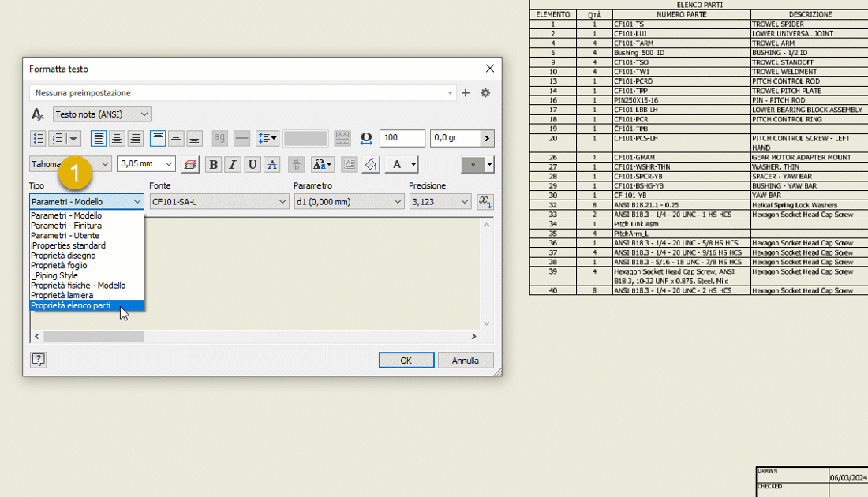The height and width of the screenshot is (497, 868).
Task: Click cell CF101-TARM in the parts list
Action: (x=682, y=43)
